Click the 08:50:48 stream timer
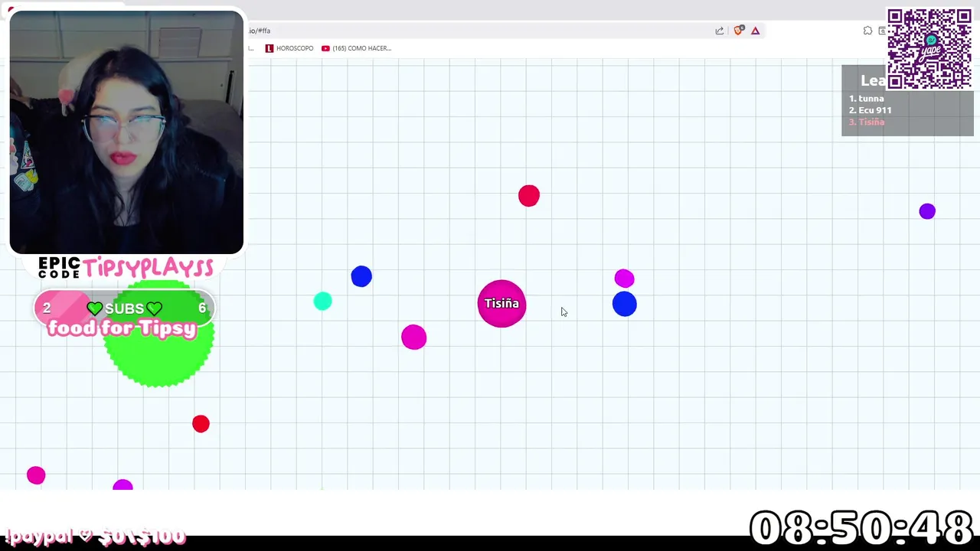 [861, 529]
